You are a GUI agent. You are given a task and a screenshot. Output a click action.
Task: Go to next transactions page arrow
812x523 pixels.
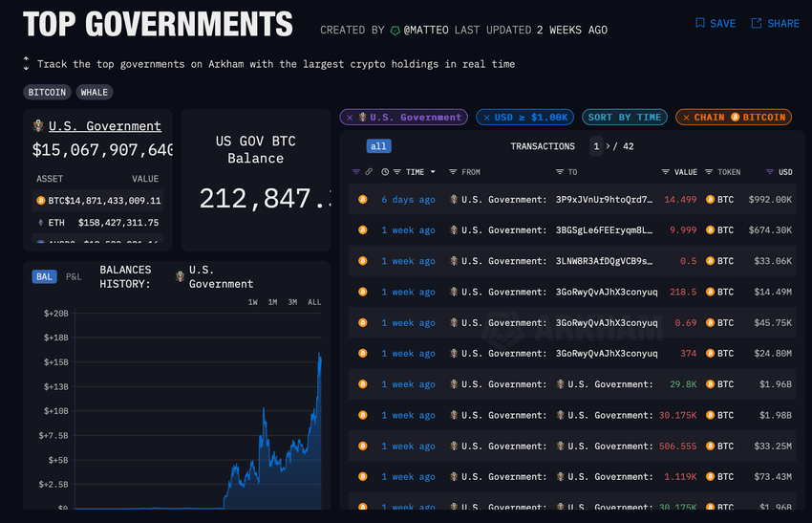(x=609, y=146)
